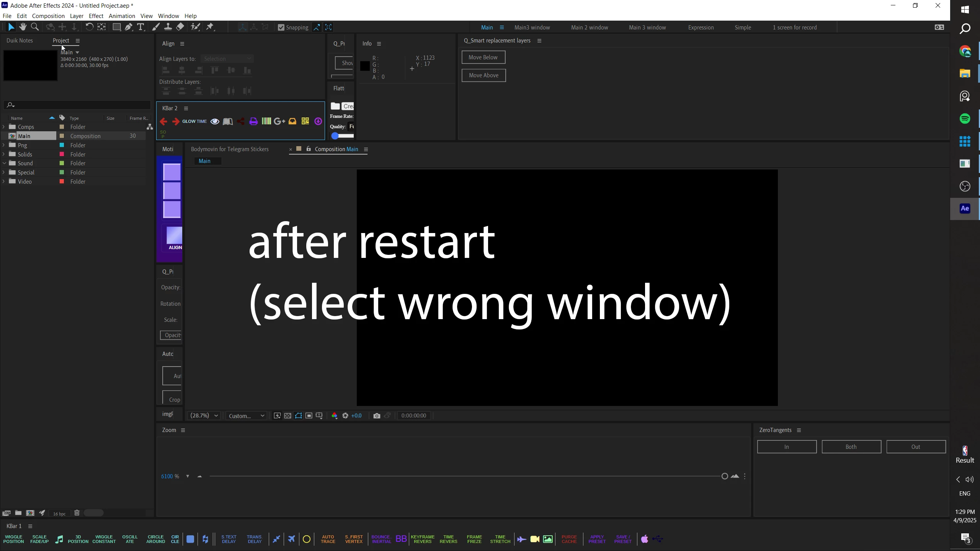The height and width of the screenshot is (551, 980).
Task: Activate the Puppet Pin tool
Action: [x=210, y=27]
